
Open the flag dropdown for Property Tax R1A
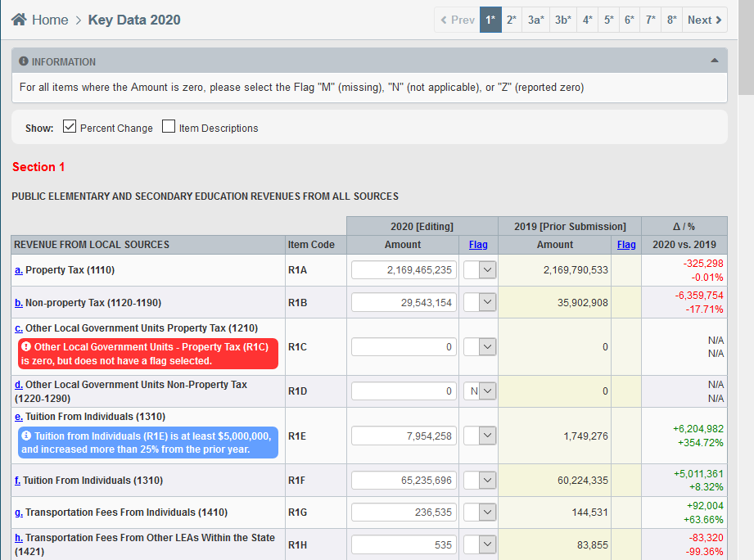tap(480, 270)
